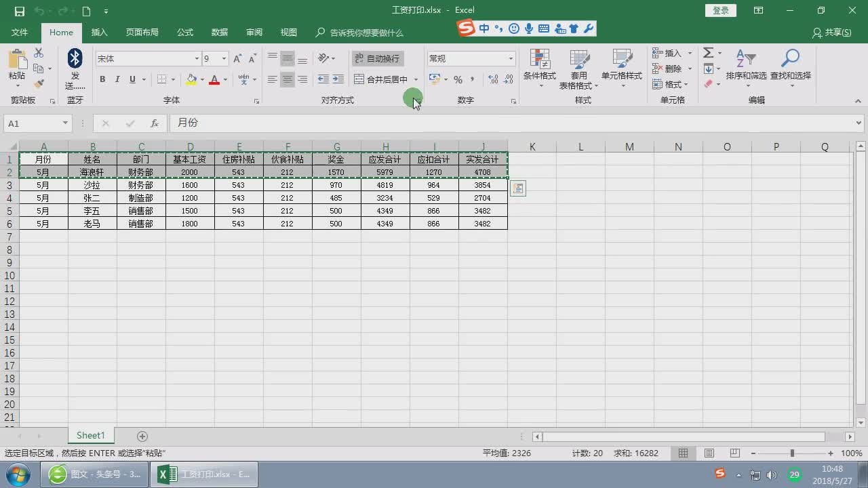Image resolution: width=868 pixels, height=488 pixels.
Task: Click the Bluetooth send icon
Action: point(75,59)
